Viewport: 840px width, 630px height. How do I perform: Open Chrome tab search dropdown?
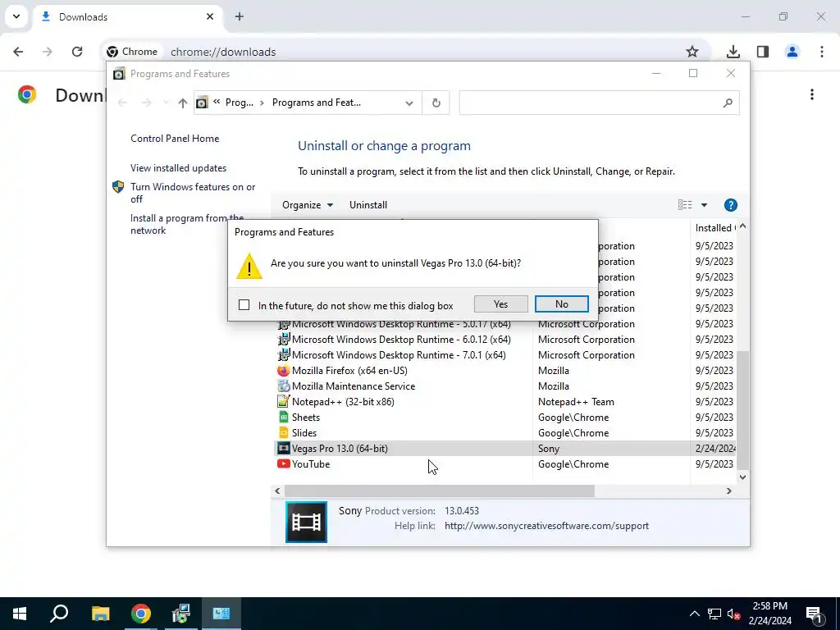click(16, 16)
